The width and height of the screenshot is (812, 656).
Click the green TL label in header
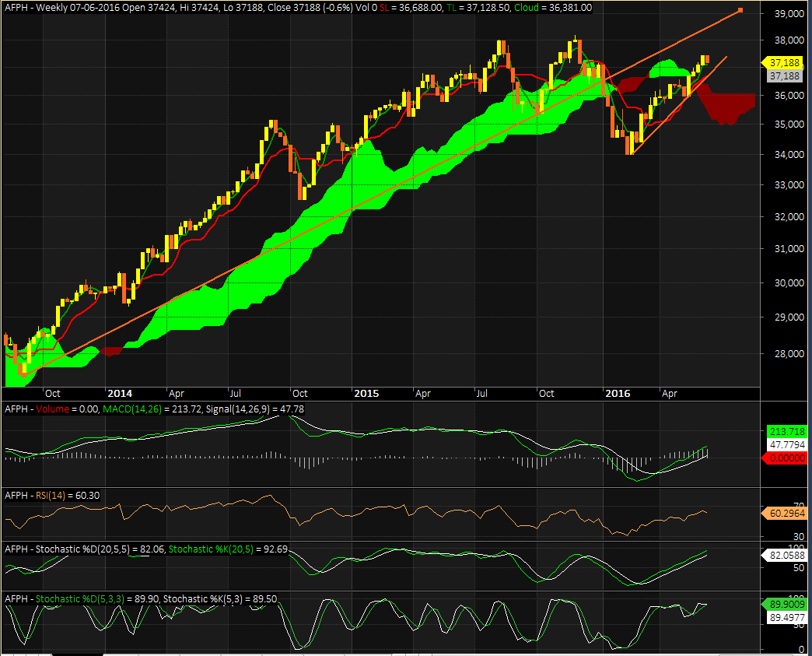click(x=452, y=8)
